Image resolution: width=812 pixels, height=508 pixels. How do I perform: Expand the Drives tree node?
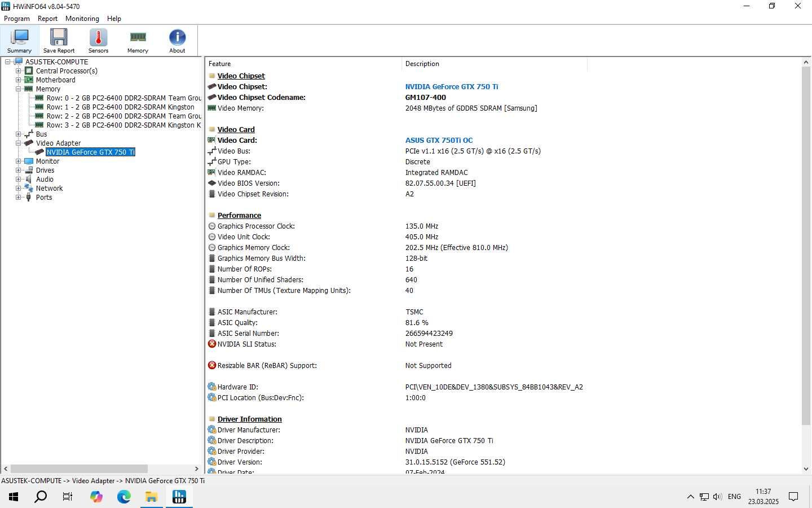point(18,170)
